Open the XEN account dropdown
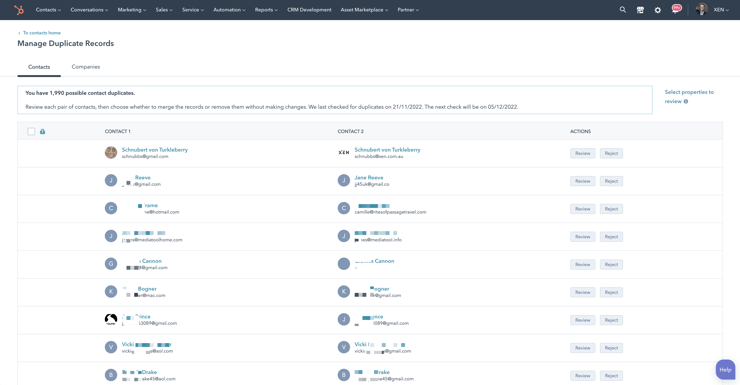The height and width of the screenshot is (385, 740). click(x=721, y=9)
